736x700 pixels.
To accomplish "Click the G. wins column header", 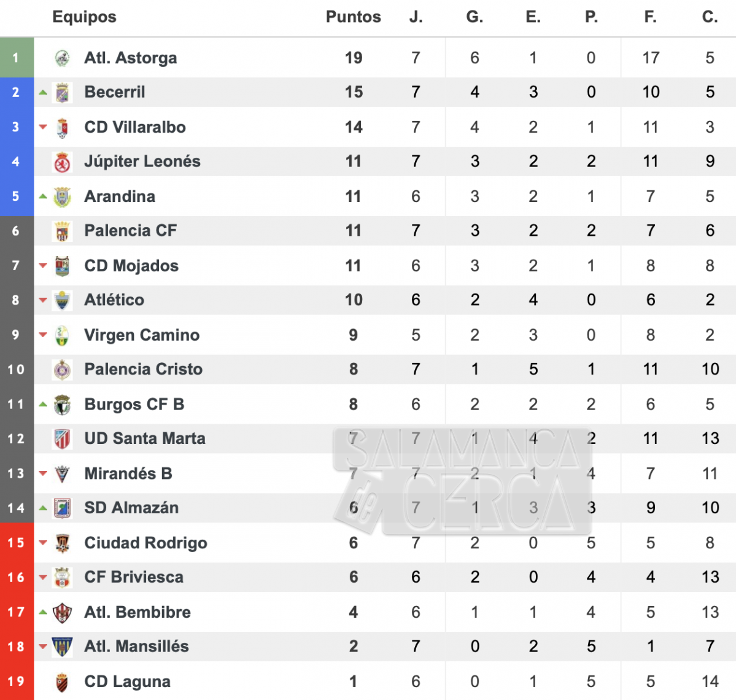I will tap(475, 17).
